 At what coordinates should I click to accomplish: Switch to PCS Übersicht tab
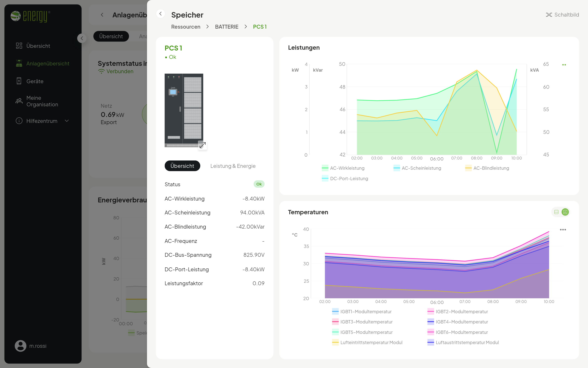click(x=182, y=166)
